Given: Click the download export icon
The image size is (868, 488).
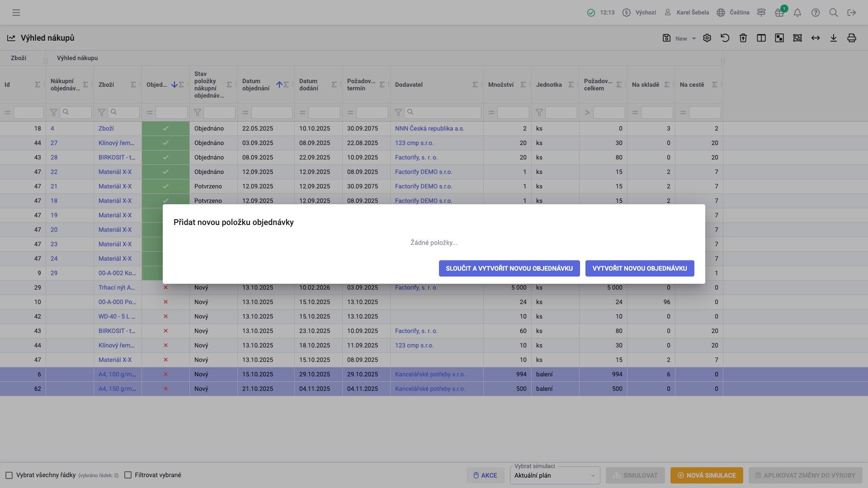Looking at the screenshot, I should pyautogui.click(x=834, y=38).
